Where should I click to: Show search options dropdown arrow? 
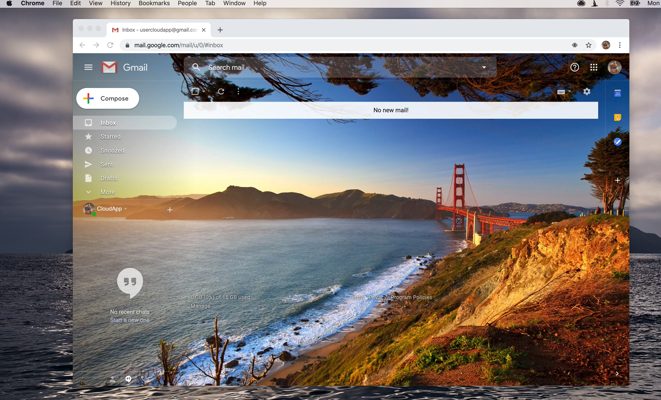point(485,68)
